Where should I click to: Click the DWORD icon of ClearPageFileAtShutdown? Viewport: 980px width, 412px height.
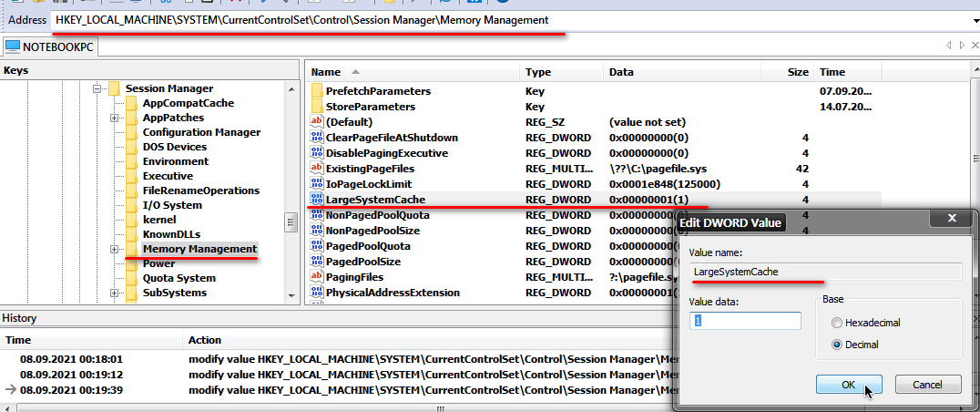tap(317, 138)
